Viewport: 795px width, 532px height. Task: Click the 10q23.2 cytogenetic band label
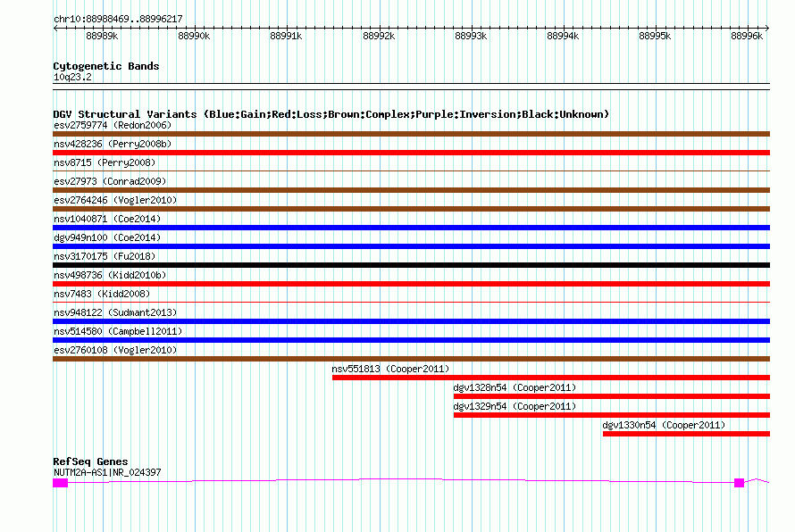coord(72,77)
